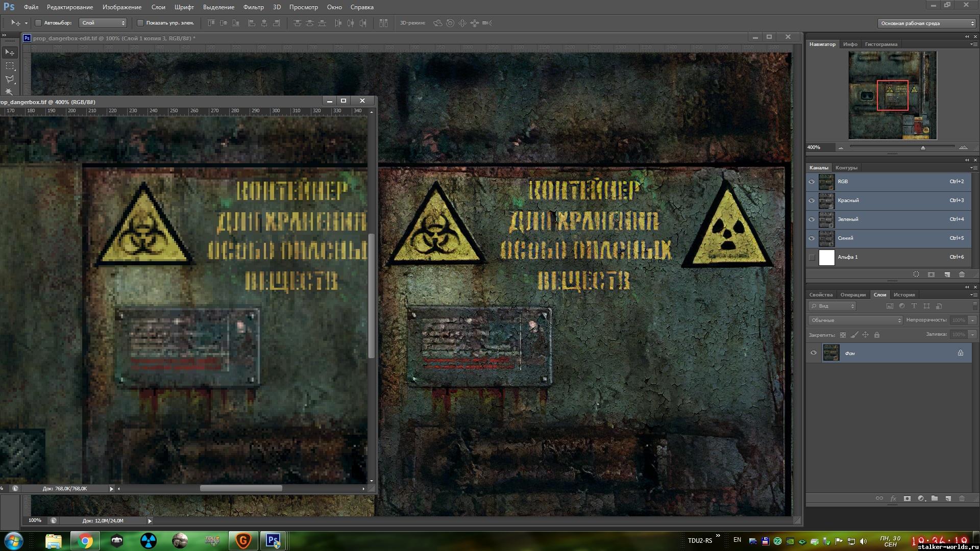
Task: Open Layers panel options menu
Action: (x=973, y=295)
